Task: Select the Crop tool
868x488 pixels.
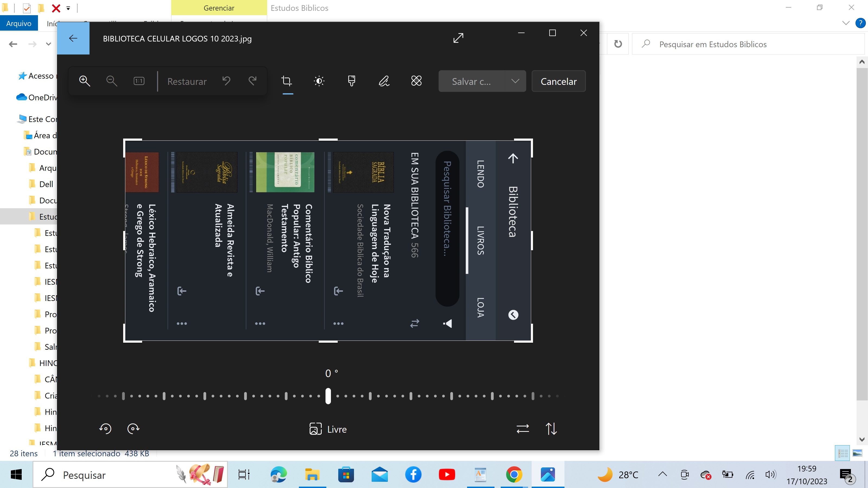Action: pyautogui.click(x=287, y=81)
